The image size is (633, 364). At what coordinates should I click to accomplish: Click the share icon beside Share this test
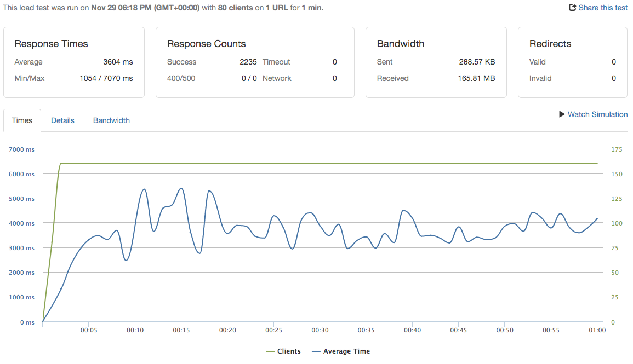(573, 8)
